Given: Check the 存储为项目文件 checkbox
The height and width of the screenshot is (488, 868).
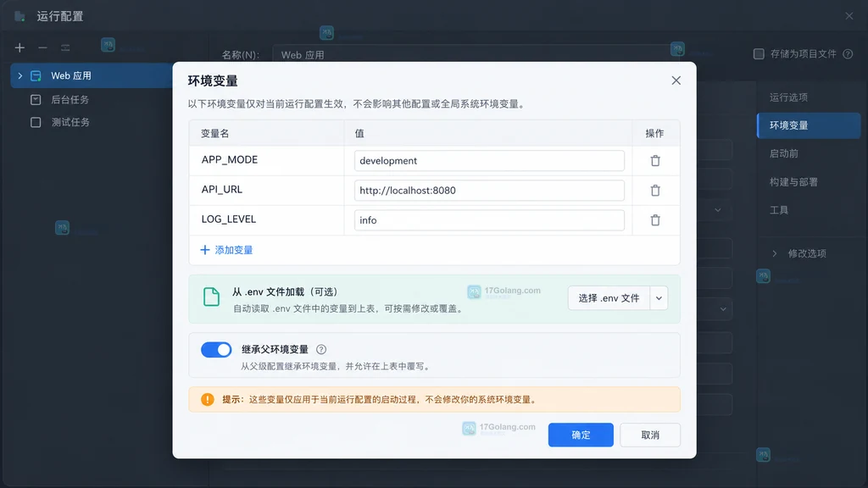Looking at the screenshot, I should tap(759, 53).
